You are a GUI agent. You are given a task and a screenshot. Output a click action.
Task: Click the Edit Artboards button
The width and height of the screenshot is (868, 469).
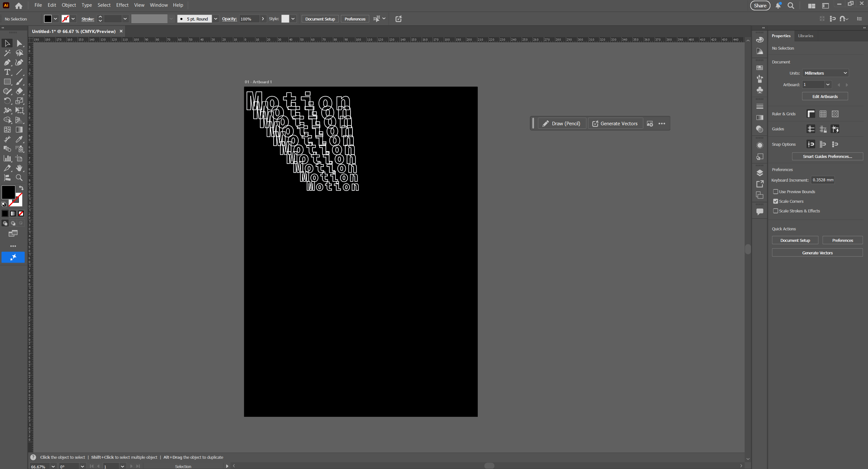(x=824, y=96)
